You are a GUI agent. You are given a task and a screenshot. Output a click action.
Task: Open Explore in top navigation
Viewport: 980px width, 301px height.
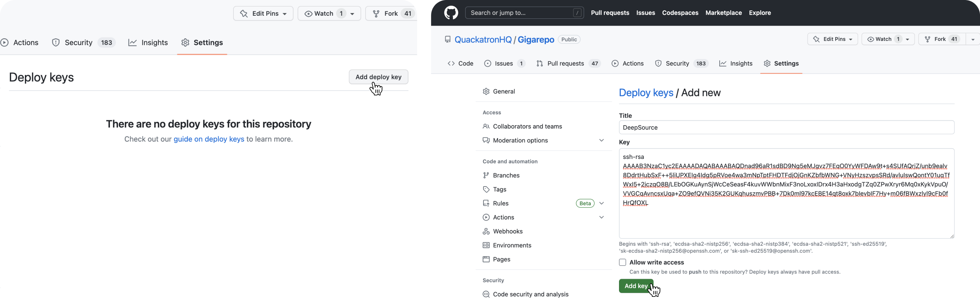coord(760,13)
